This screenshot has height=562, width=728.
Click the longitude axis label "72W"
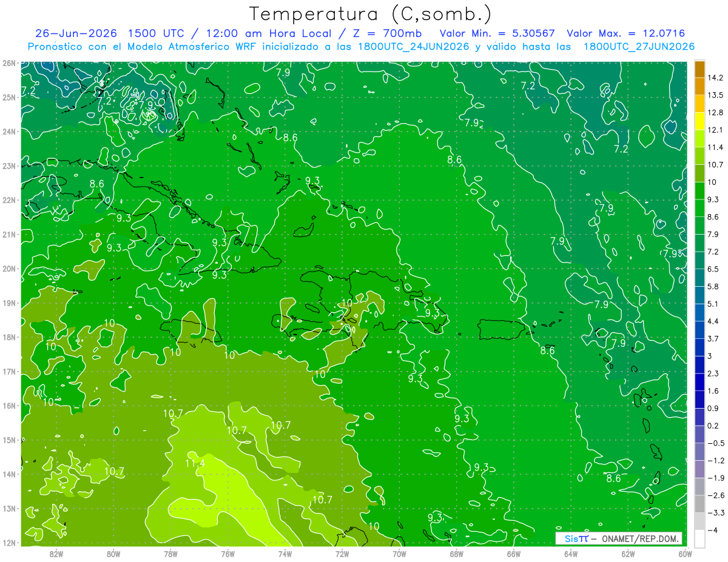coord(342,554)
